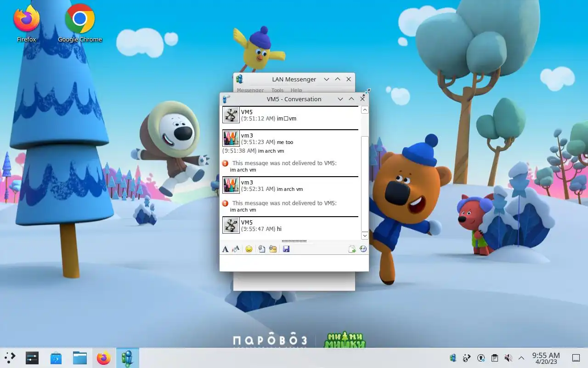Click the conversation window title bar icon

point(226,99)
